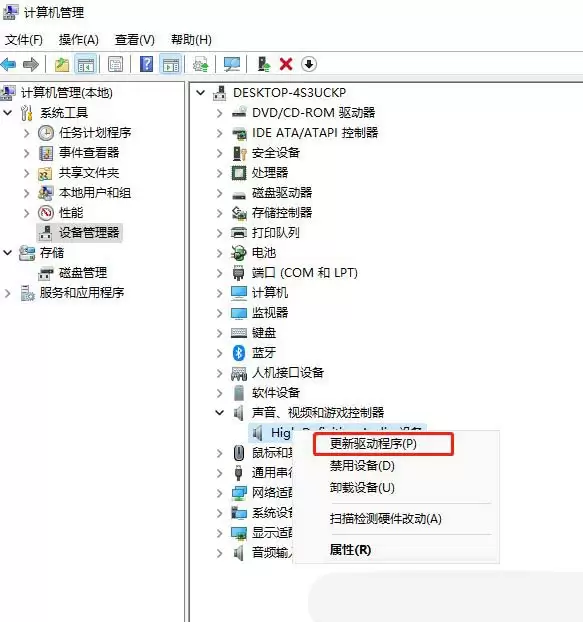Click the update driver toolbar icon
This screenshot has height=622, width=583.
200,64
